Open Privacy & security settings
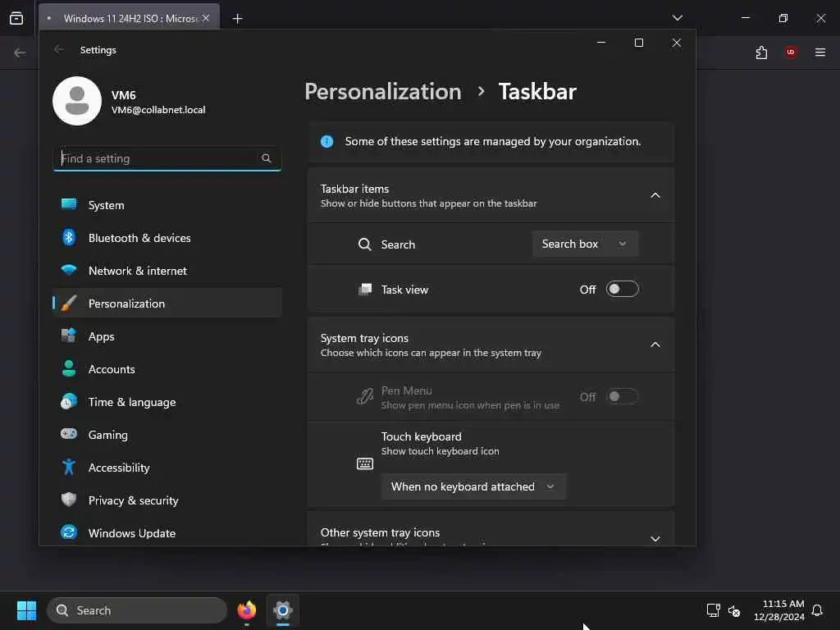 tap(167, 500)
